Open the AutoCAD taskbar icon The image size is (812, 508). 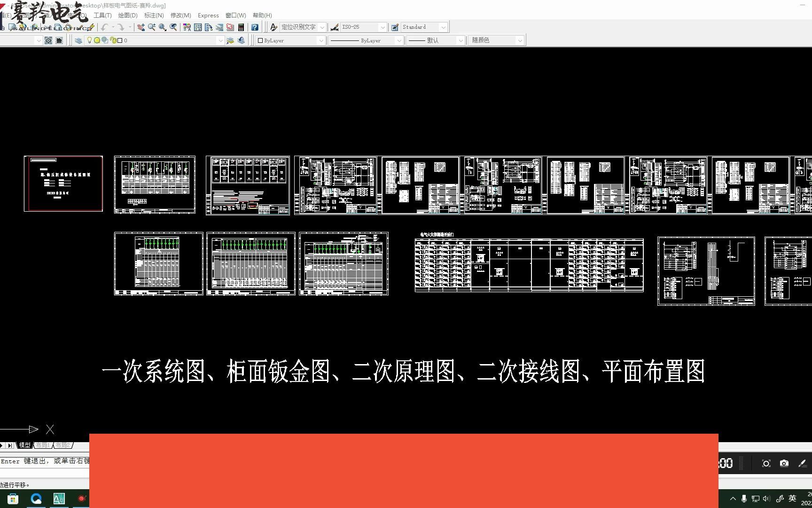(x=59, y=499)
